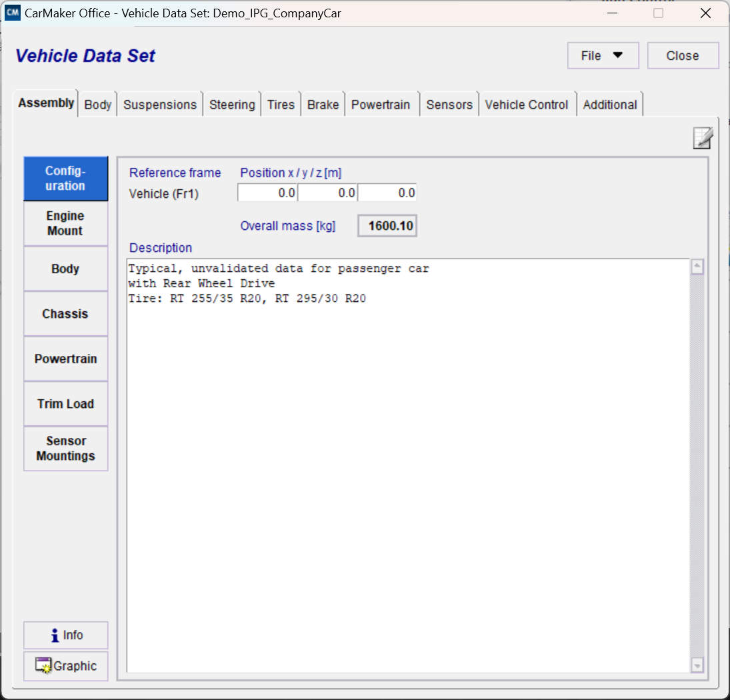This screenshot has width=730, height=700.
Task: Switch to the Body tab
Action: coord(98,105)
